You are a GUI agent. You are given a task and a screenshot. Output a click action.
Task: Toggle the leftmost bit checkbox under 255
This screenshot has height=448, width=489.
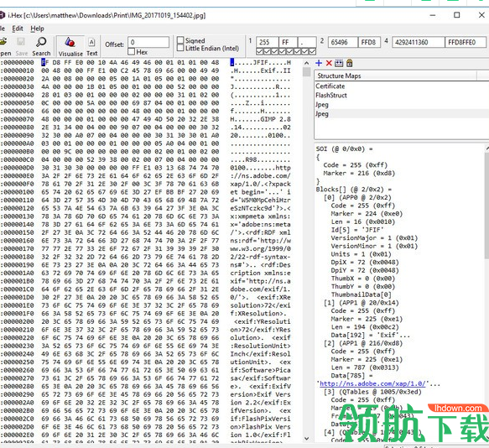[x=259, y=51]
